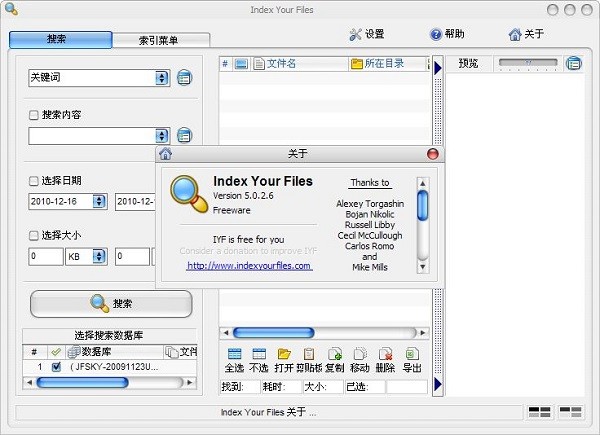Click the drive icon column header in results
This screenshot has height=435, width=600.
click(241, 64)
